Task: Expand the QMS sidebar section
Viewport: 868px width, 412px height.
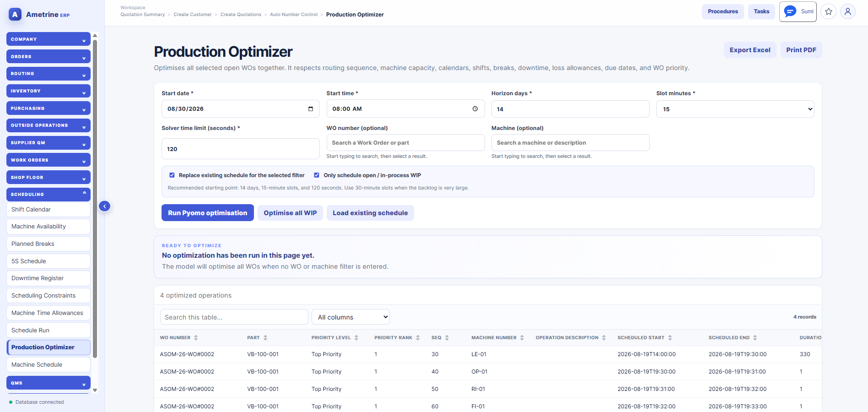Action: [49, 383]
